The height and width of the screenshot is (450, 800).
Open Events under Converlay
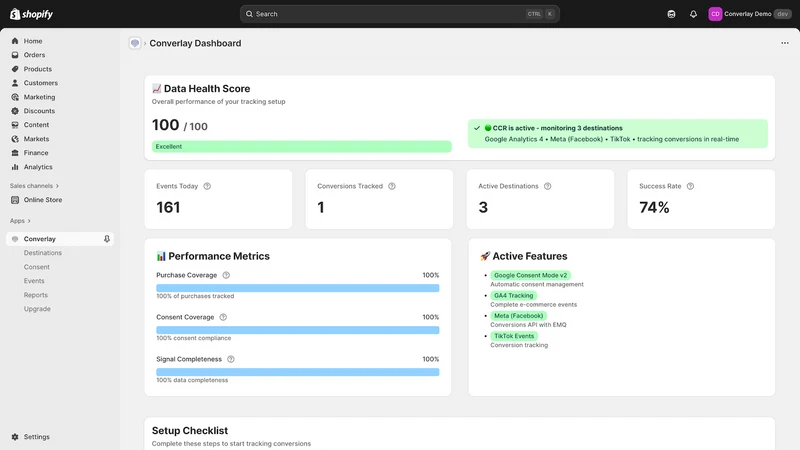pyautogui.click(x=34, y=281)
